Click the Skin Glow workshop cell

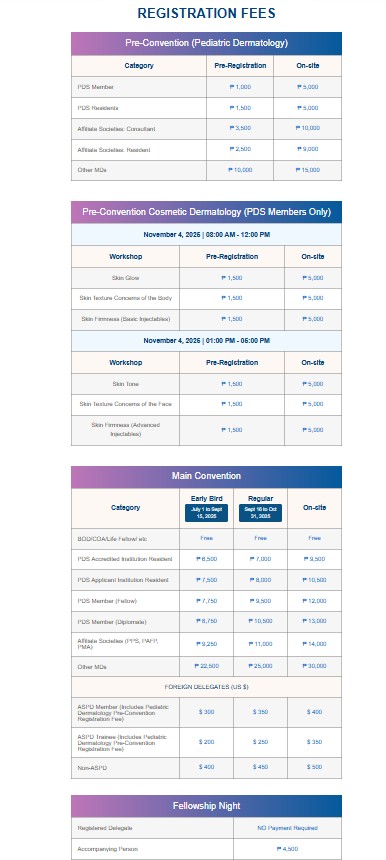(x=126, y=278)
